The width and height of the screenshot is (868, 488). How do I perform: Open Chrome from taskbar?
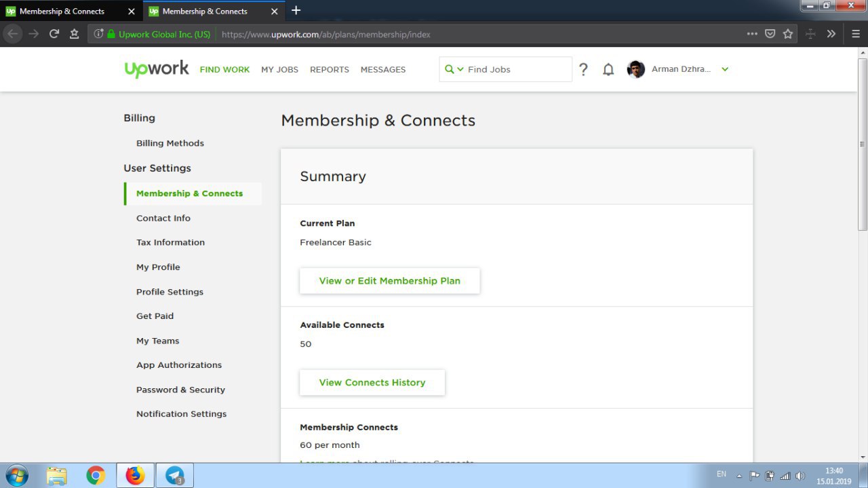pyautogui.click(x=96, y=476)
